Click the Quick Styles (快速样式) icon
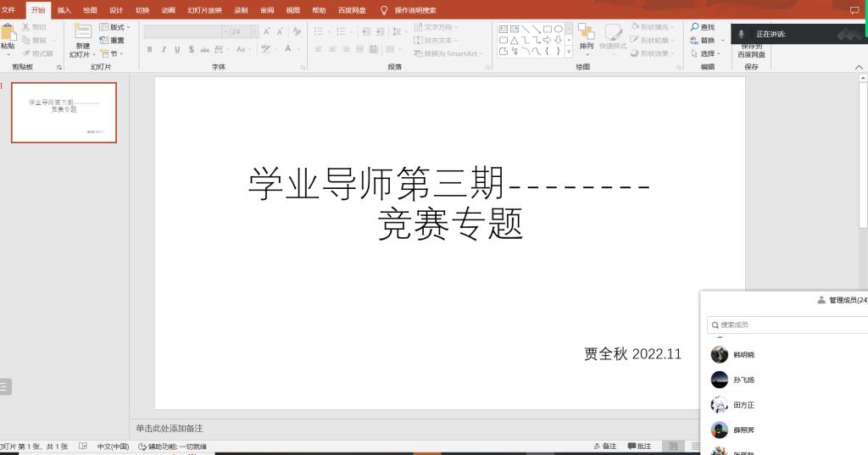The width and height of the screenshot is (868, 455). (x=613, y=31)
